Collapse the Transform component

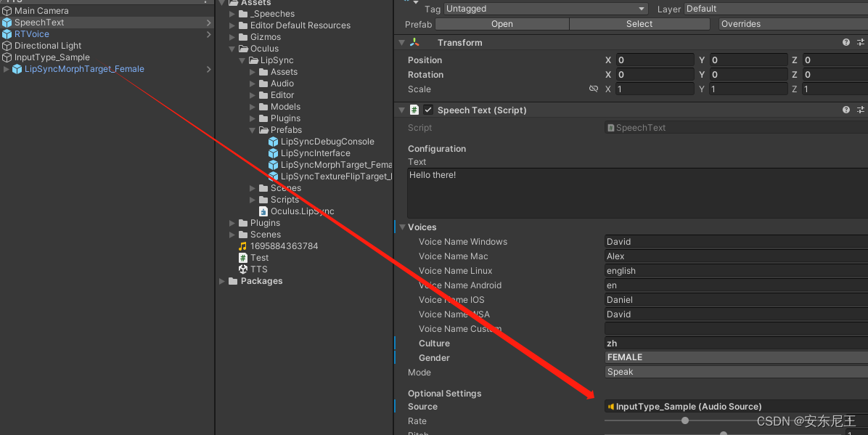(402, 43)
